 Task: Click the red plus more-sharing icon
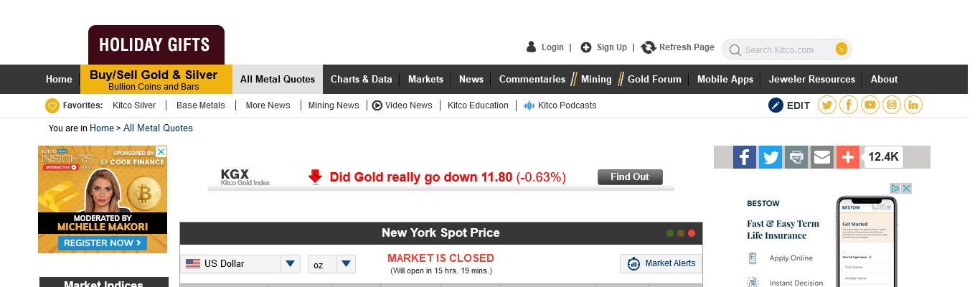pyautogui.click(x=848, y=157)
